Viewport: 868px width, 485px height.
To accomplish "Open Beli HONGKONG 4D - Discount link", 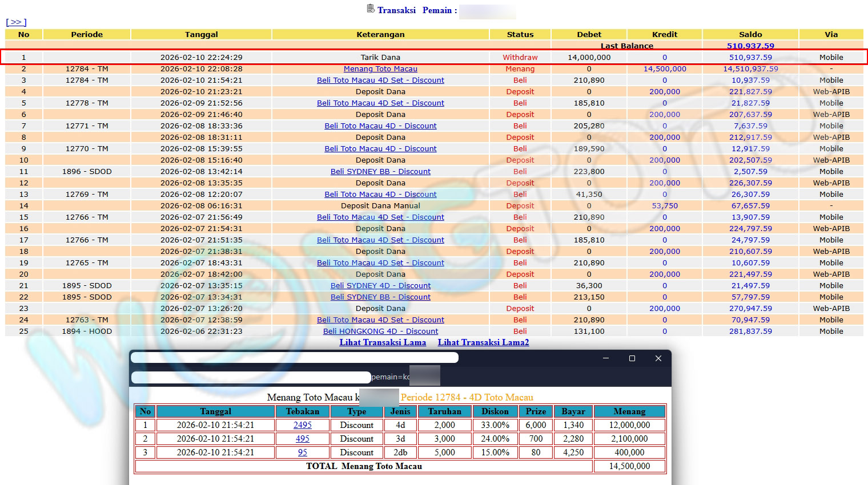I will pyautogui.click(x=380, y=332).
